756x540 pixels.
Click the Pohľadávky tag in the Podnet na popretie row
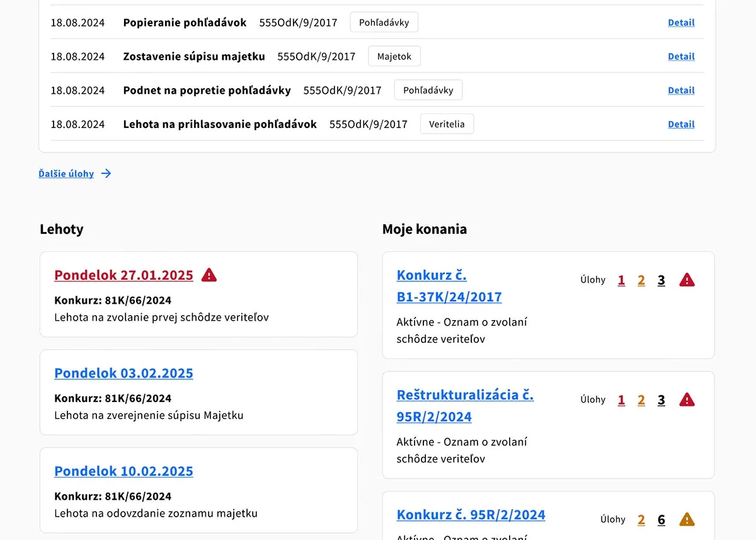pyautogui.click(x=428, y=91)
